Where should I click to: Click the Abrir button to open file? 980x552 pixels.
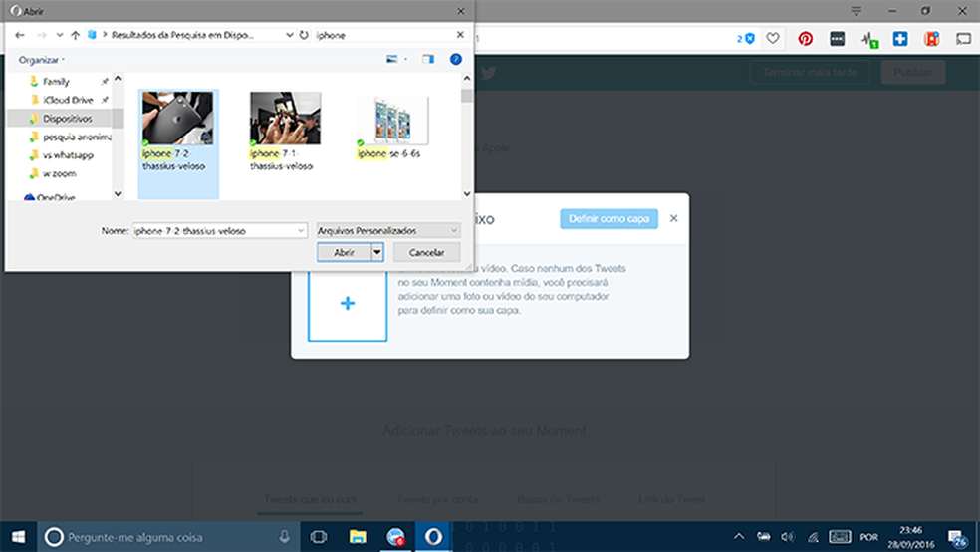[344, 253]
